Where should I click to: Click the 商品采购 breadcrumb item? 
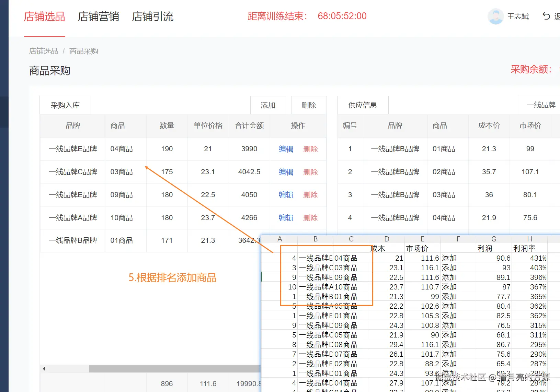click(x=84, y=51)
